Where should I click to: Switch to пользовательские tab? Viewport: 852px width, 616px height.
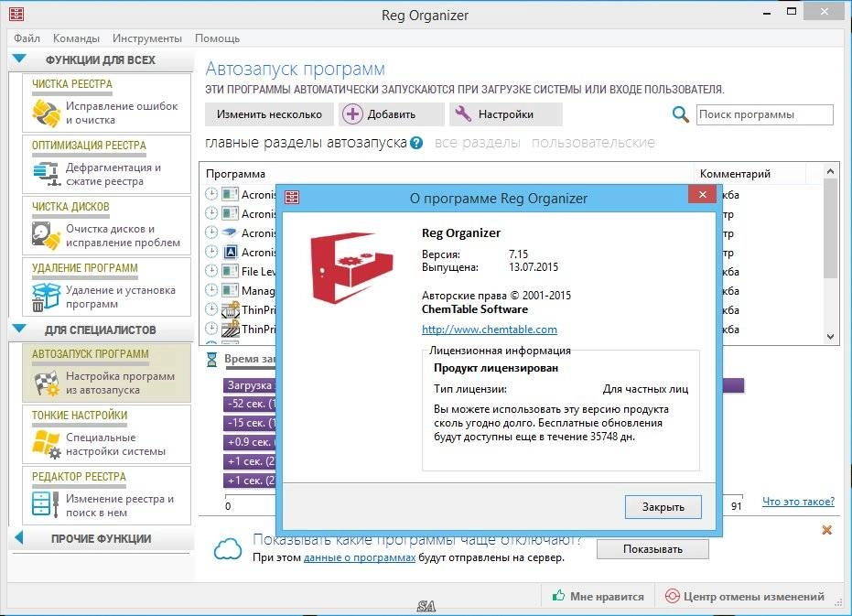[x=593, y=143]
